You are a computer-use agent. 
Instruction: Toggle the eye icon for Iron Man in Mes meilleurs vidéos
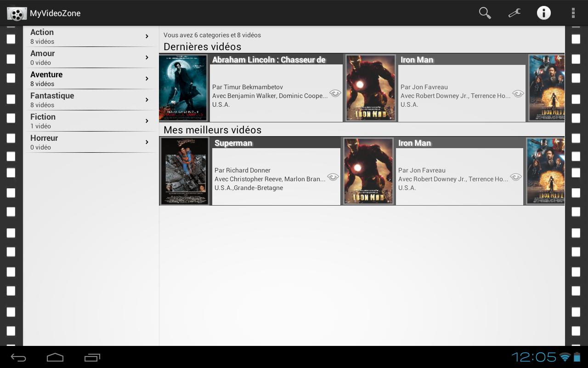516,177
